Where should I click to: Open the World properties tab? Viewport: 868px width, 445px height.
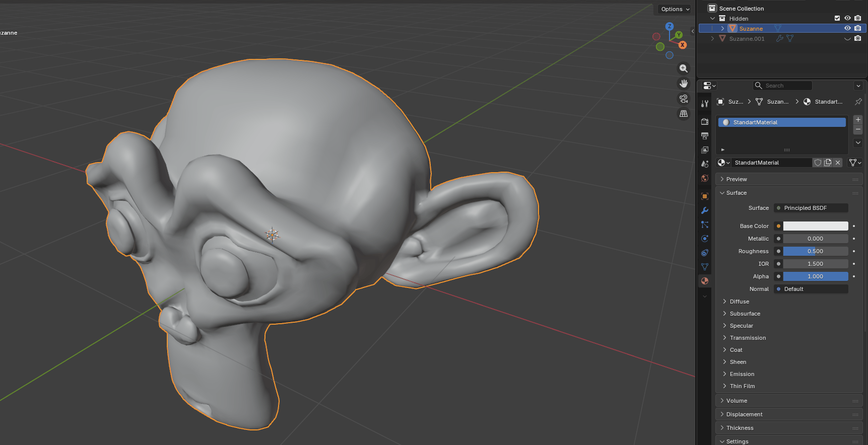point(705,178)
